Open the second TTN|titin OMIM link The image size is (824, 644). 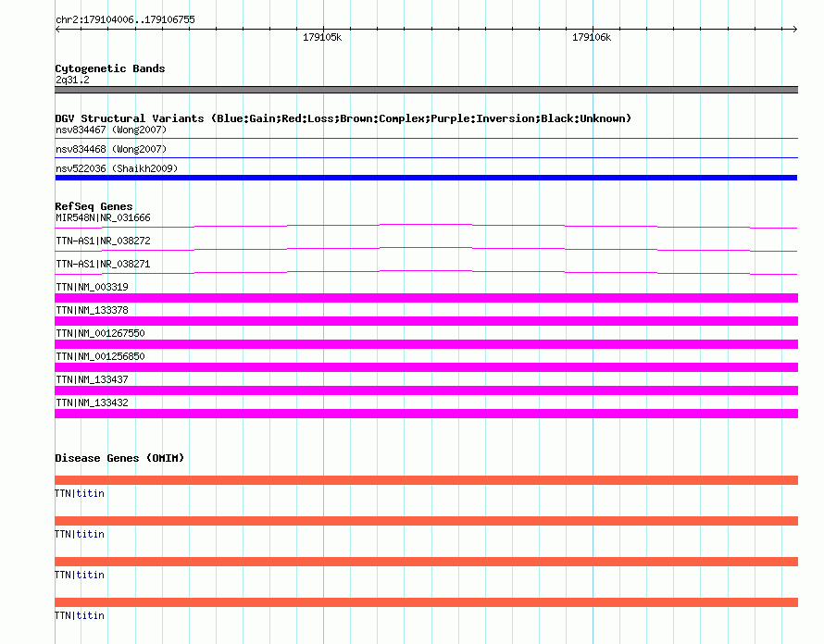[x=80, y=534]
